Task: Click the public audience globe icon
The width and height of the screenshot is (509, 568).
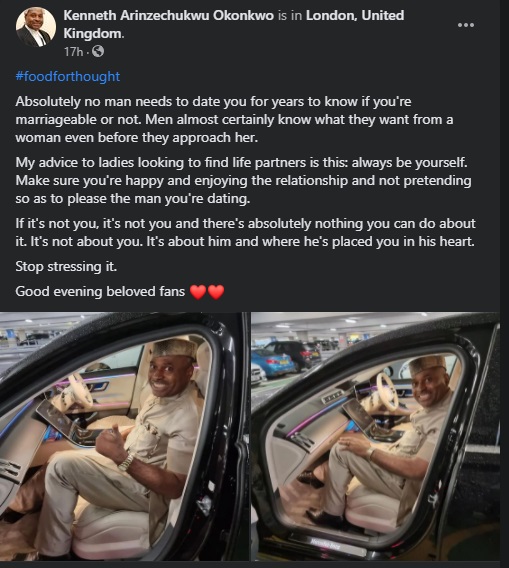Action: [98, 51]
